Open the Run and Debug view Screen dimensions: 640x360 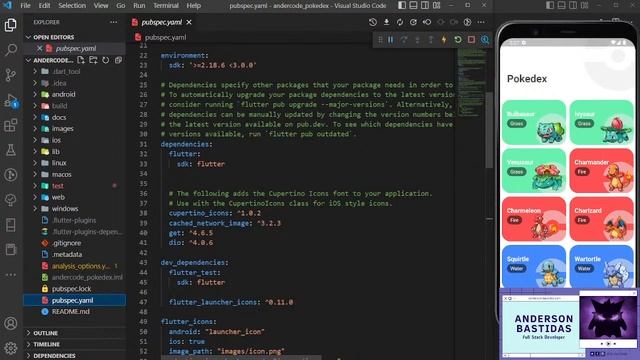click(11, 100)
